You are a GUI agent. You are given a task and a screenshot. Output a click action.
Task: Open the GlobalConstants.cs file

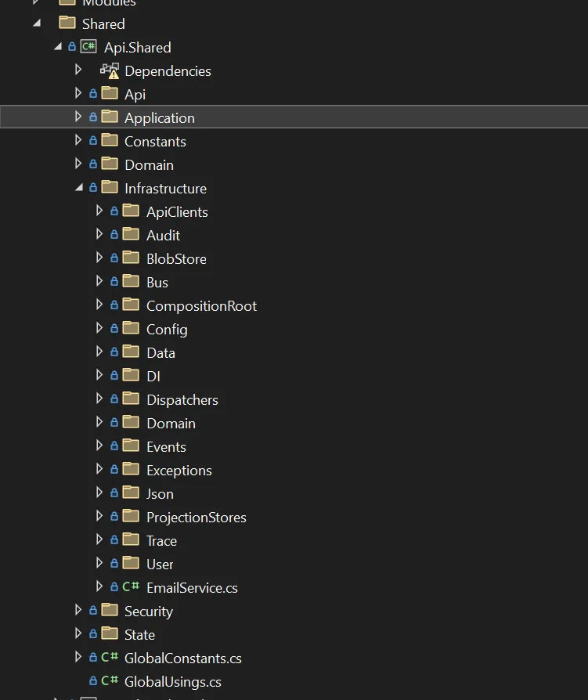(183, 659)
